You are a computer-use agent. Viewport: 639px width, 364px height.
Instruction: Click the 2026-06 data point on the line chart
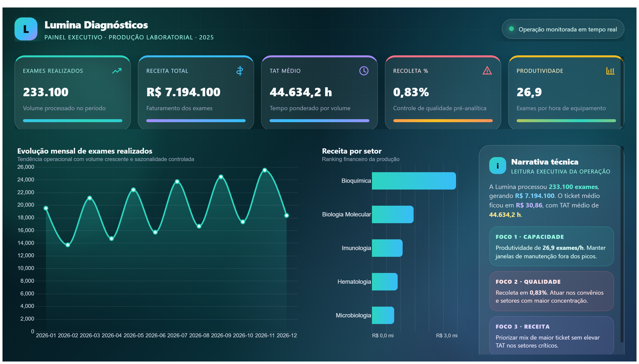coord(155,232)
